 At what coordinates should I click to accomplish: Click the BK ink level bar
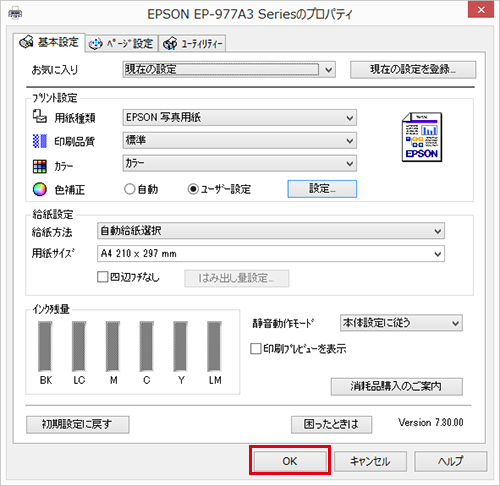click(x=45, y=346)
